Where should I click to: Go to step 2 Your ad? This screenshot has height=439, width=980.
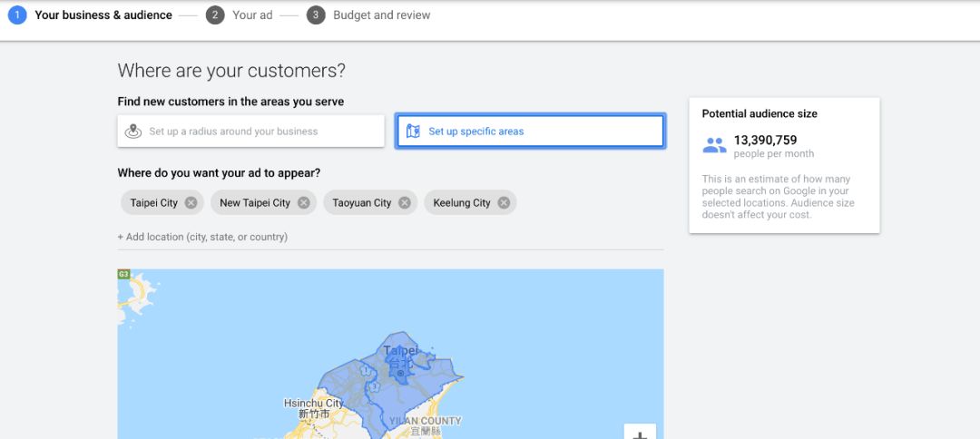240,15
